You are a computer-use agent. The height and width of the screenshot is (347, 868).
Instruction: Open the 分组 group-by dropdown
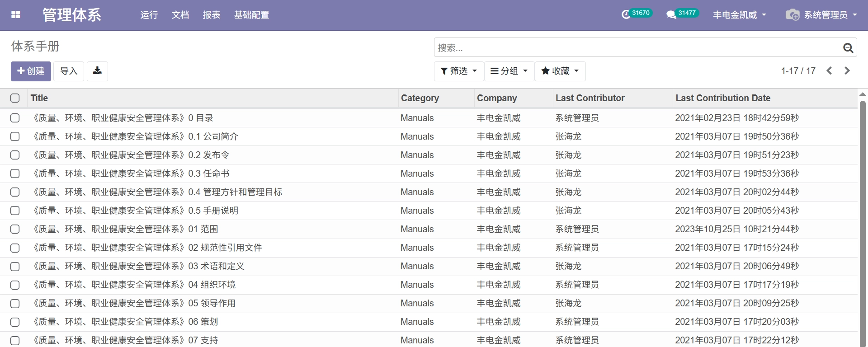(x=509, y=71)
